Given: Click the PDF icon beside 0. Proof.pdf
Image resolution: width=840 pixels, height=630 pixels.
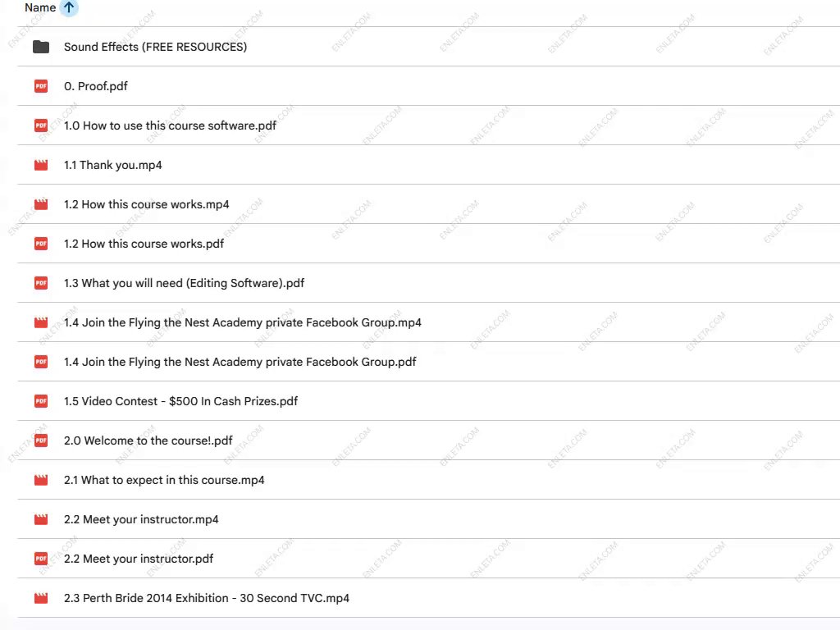Looking at the screenshot, I should [41, 86].
